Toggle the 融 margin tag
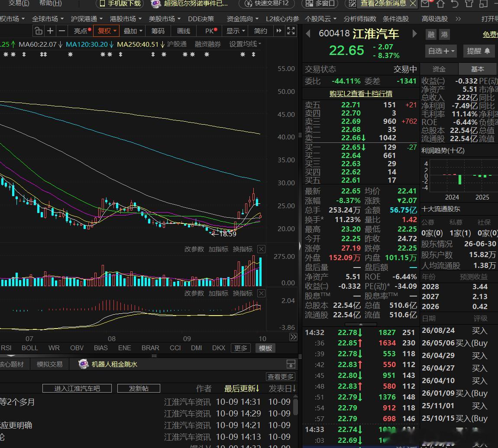The height and width of the screenshot is (448, 498). tap(431, 34)
